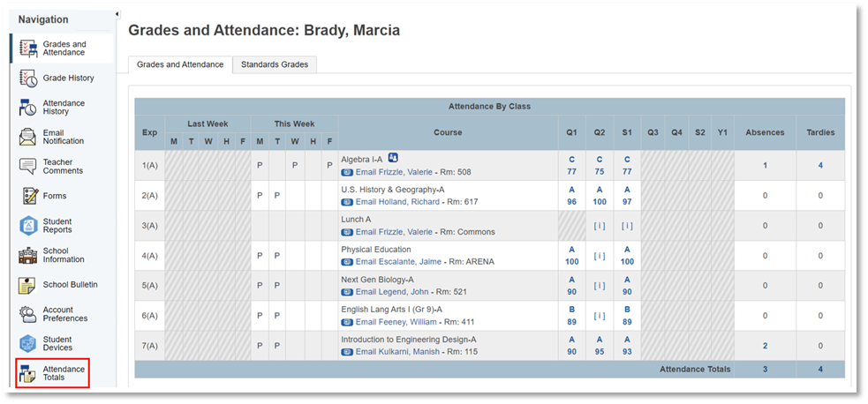The image size is (868, 404).
Task: Click the Lunch A Q2 info indicator
Action: pyautogui.click(x=600, y=226)
